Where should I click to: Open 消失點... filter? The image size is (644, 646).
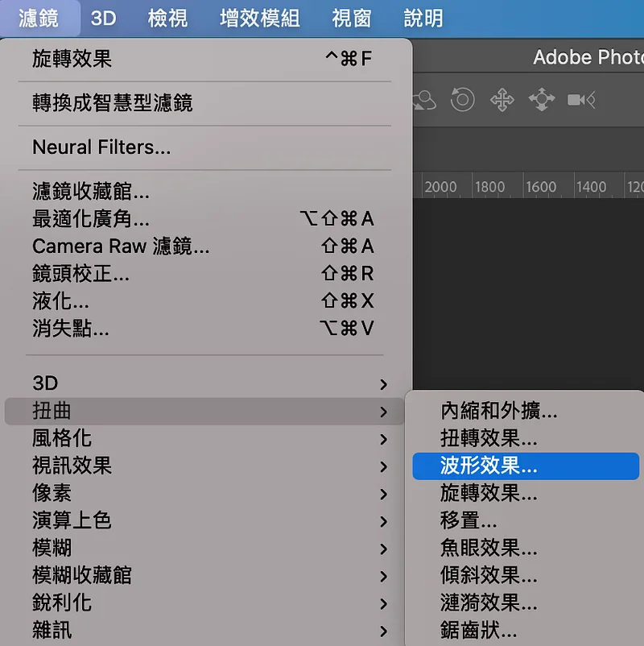pyautogui.click(x=204, y=329)
